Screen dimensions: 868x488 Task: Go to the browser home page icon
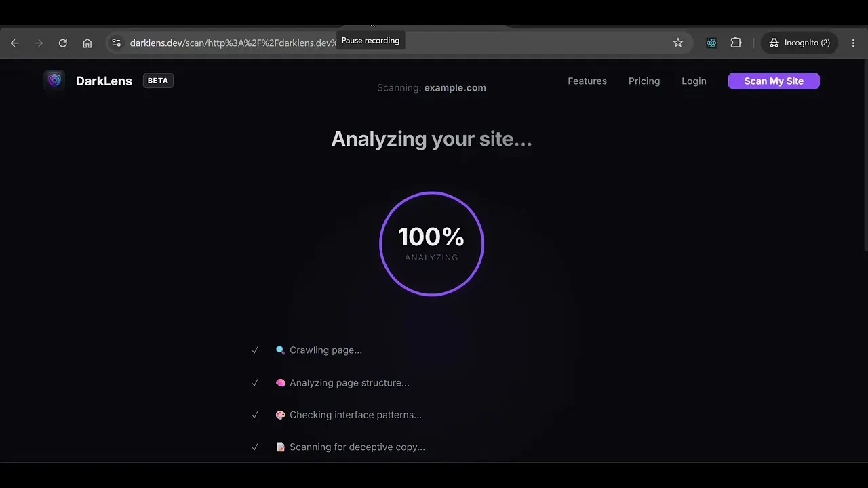(x=87, y=43)
